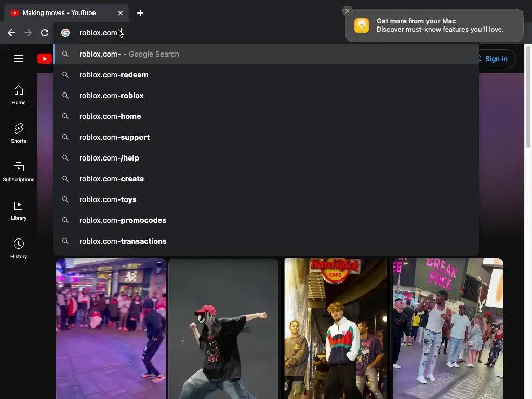
Task: Choose the roblox.com-toys suggestion
Action: pyautogui.click(x=266, y=199)
